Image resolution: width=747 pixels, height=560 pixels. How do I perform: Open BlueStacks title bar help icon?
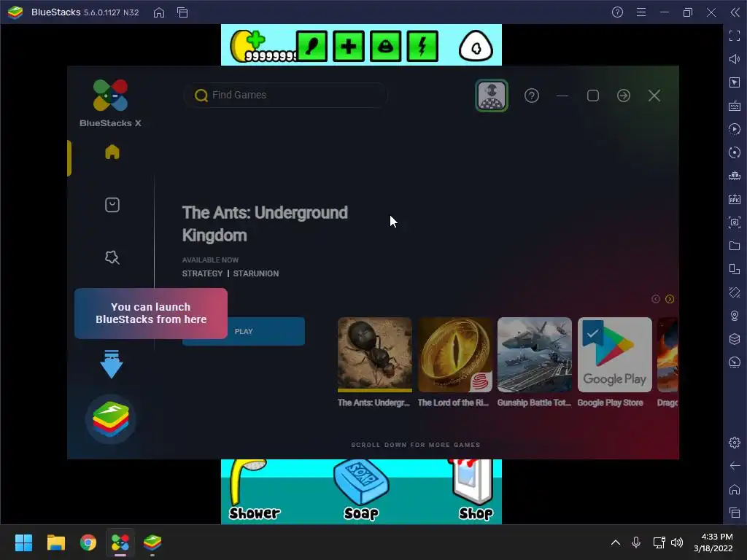[617, 12]
